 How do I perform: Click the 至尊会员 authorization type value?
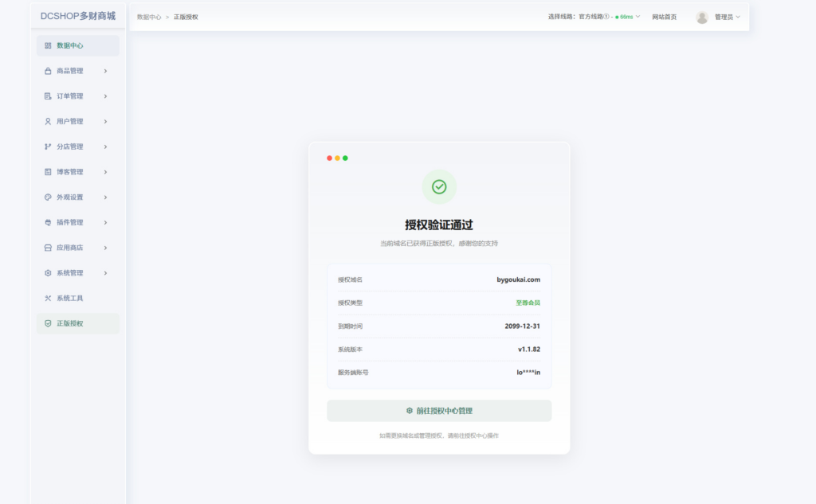tap(528, 303)
